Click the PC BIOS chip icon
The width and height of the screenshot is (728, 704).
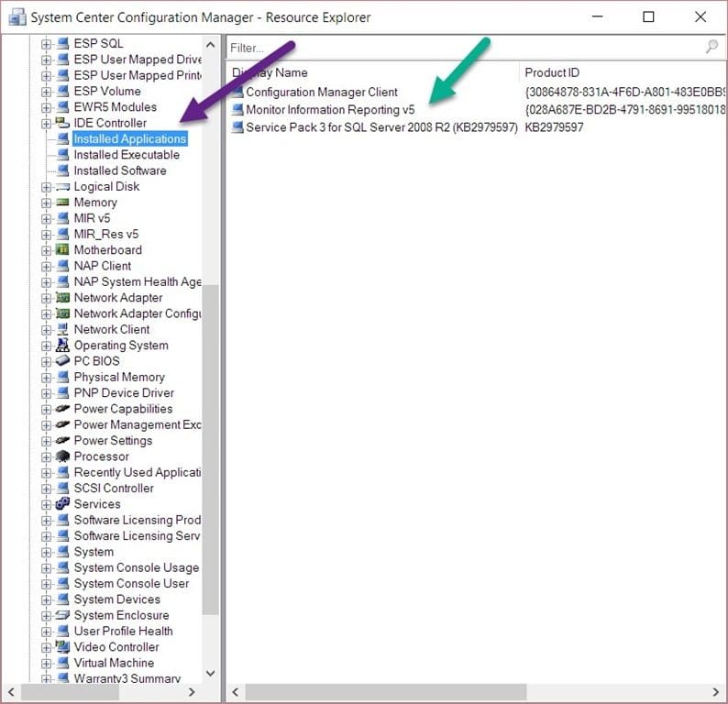[x=62, y=360]
